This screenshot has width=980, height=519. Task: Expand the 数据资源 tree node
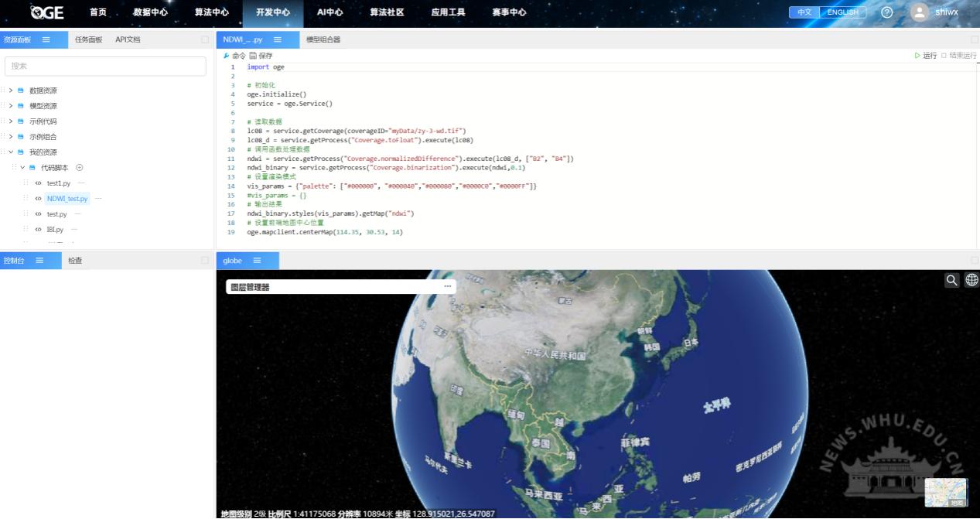11,90
